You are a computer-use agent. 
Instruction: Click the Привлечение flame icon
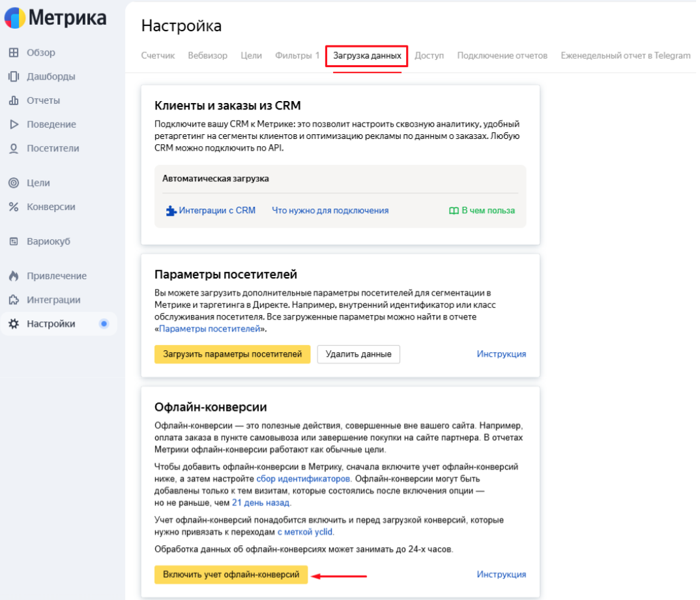pyautogui.click(x=14, y=276)
